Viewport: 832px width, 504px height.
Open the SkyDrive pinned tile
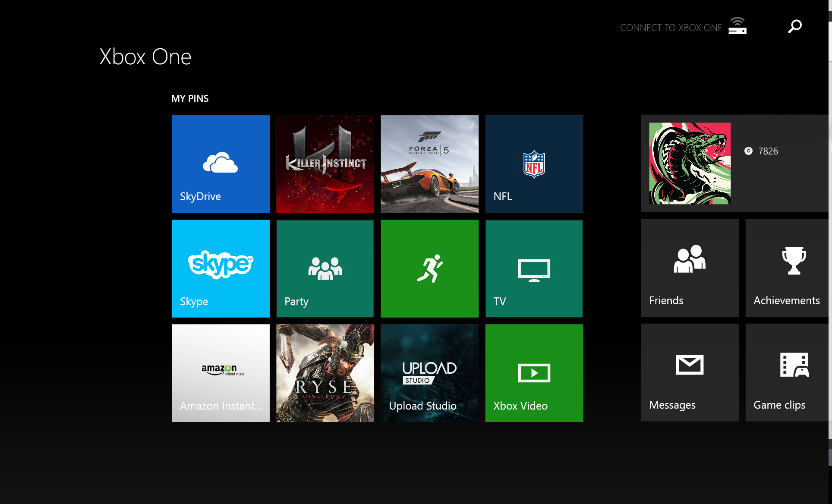pos(221,164)
